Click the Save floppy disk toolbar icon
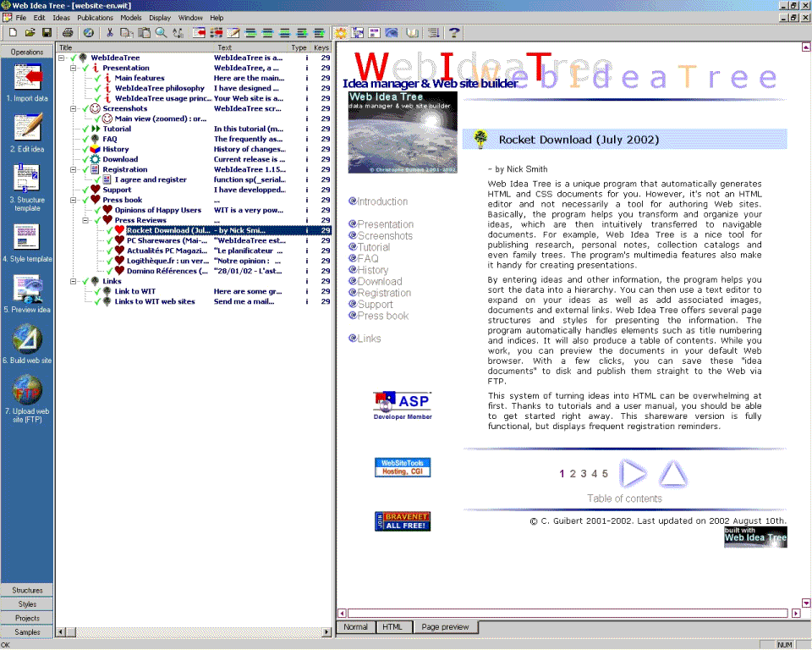The image size is (812, 650). point(47,33)
